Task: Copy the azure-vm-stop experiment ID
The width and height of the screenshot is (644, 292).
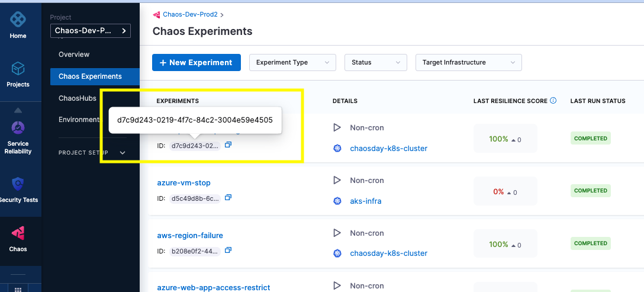Action: click(228, 198)
